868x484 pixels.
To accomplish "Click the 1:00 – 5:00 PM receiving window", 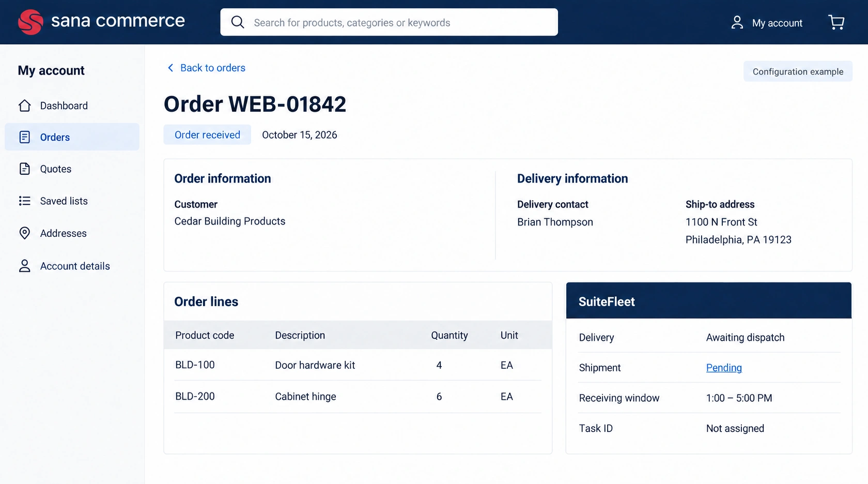I will 739,398.
